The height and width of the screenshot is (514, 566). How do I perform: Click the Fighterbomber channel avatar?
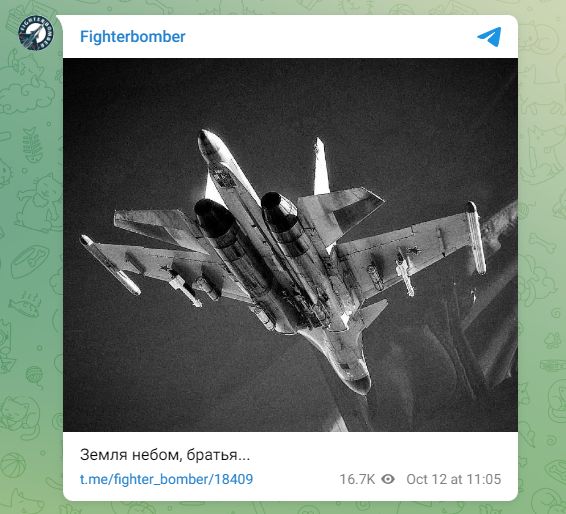[x=36, y=32]
